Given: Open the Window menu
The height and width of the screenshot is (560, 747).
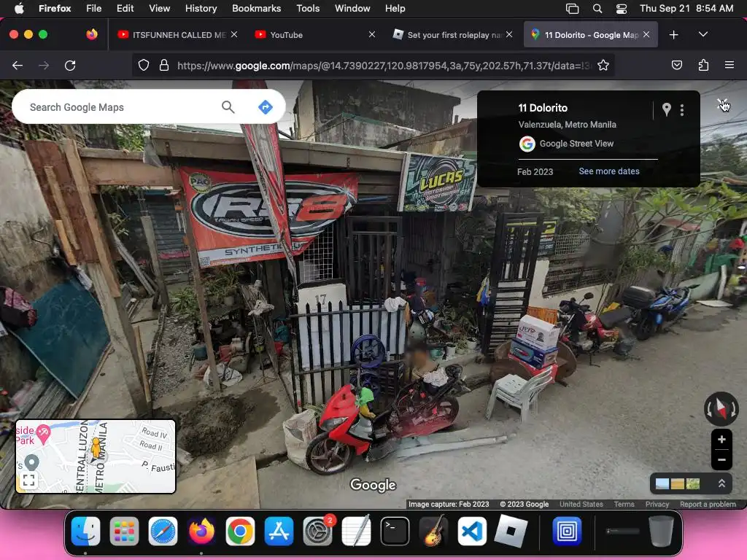Looking at the screenshot, I should tap(352, 8).
